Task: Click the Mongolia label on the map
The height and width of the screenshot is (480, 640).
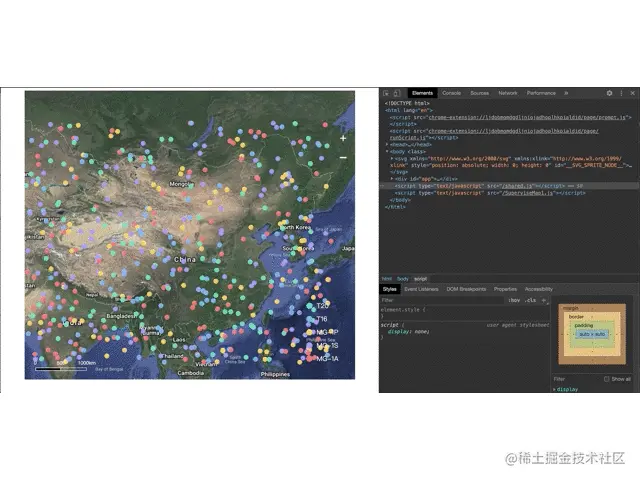Action: tap(182, 184)
